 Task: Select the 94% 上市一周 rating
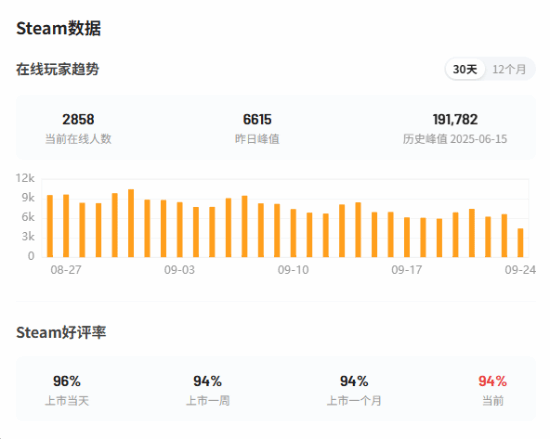pos(207,381)
